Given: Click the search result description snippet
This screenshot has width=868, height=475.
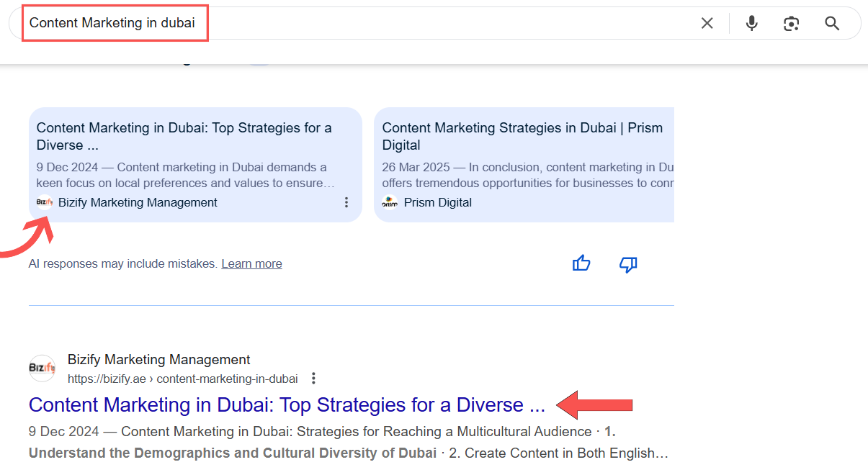Looking at the screenshot, I should pyautogui.click(x=349, y=443).
